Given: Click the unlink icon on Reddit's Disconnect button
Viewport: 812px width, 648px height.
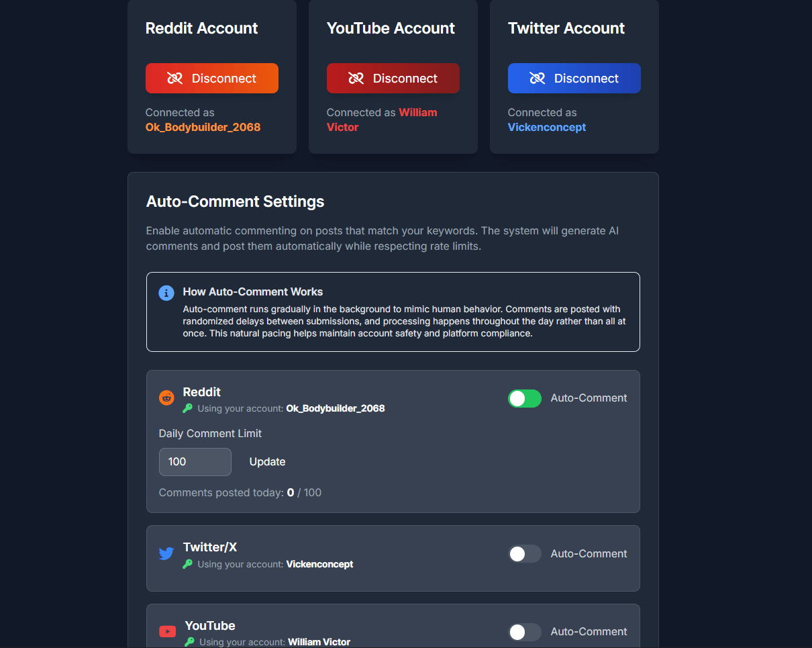Looking at the screenshot, I should 175,79.
